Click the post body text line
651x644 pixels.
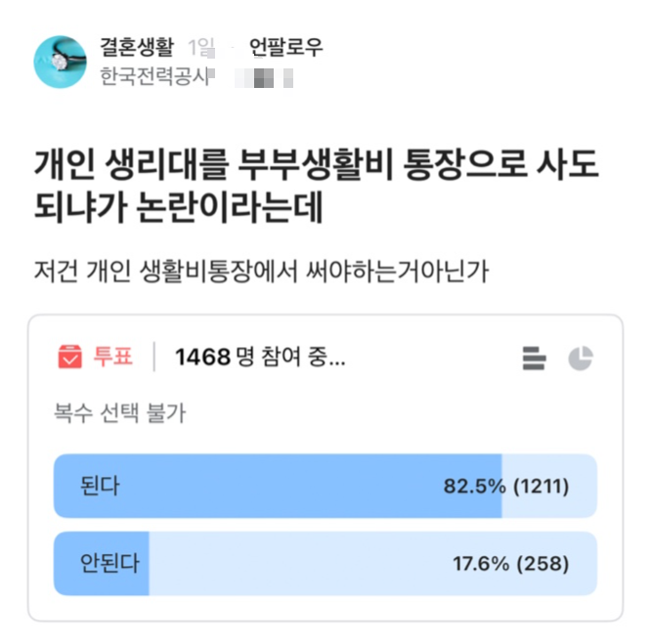pyautogui.click(x=261, y=270)
